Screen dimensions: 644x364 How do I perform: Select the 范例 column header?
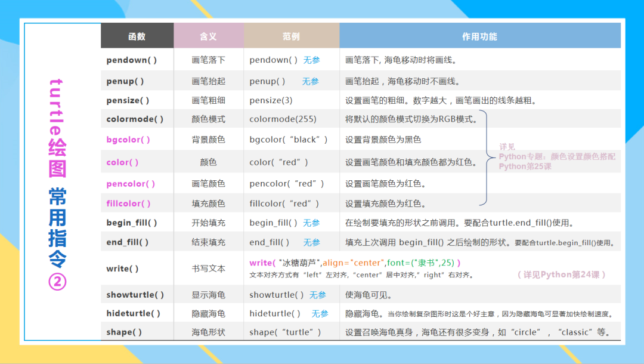tap(292, 36)
